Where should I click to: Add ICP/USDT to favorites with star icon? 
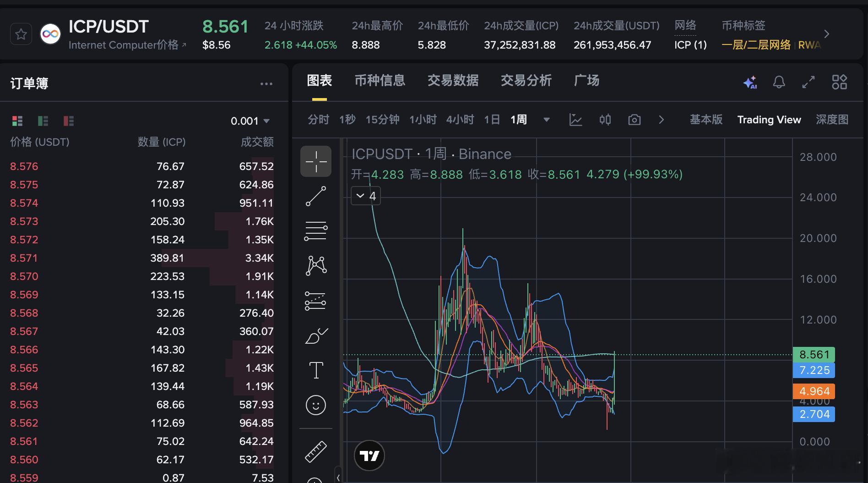[21, 34]
